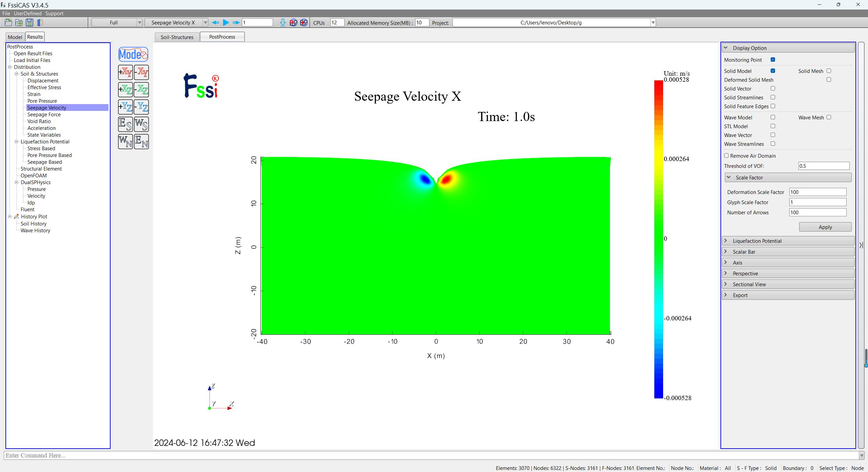This screenshot has height=472, width=868.
Task: Set view to +XY plane
Action: point(126,72)
